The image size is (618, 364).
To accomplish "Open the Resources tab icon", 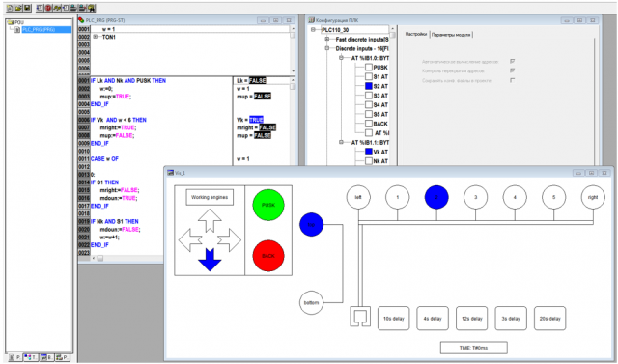I will (x=62, y=357).
